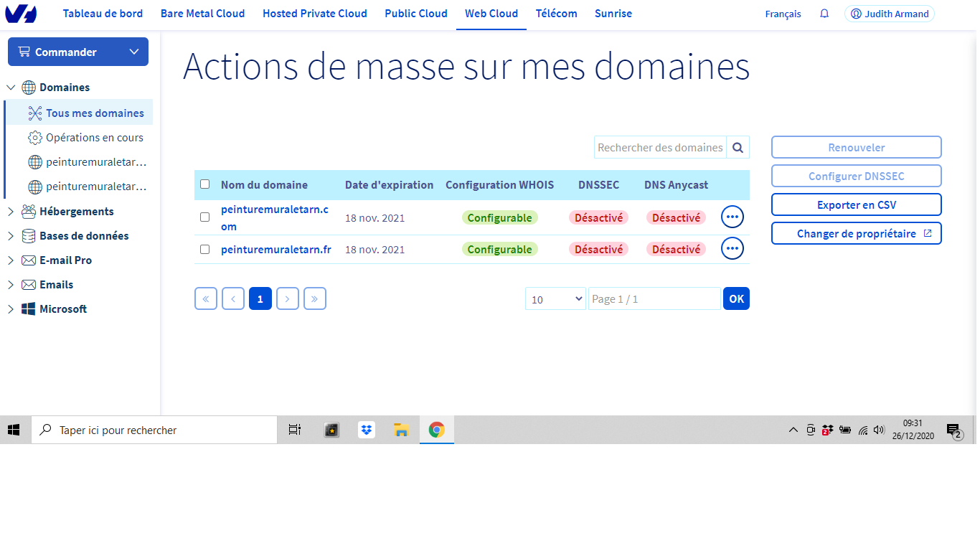The width and height of the screenshot is (980, 551).
Task: Go to next page arrow
Action: pyautogui.click(x=287, y=298)
